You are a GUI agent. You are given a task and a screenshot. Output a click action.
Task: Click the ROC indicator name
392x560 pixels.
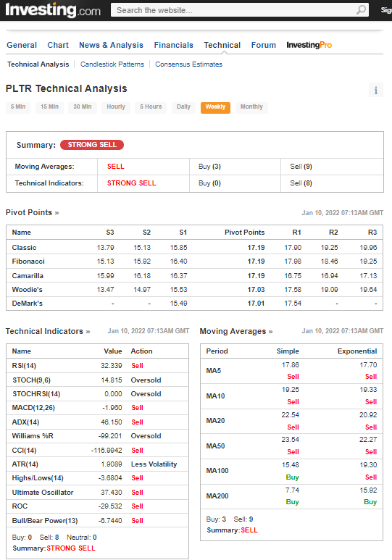click(x=20, y=506)
